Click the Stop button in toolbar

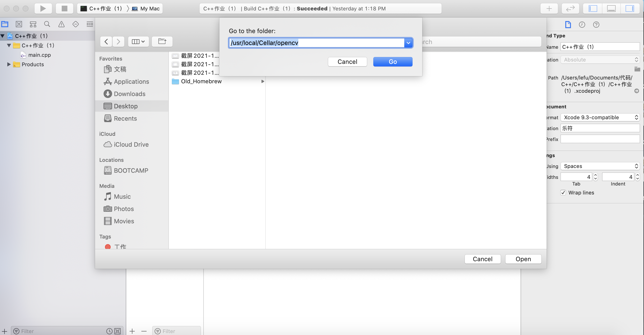pyautogui.click(x=65, y=9)
